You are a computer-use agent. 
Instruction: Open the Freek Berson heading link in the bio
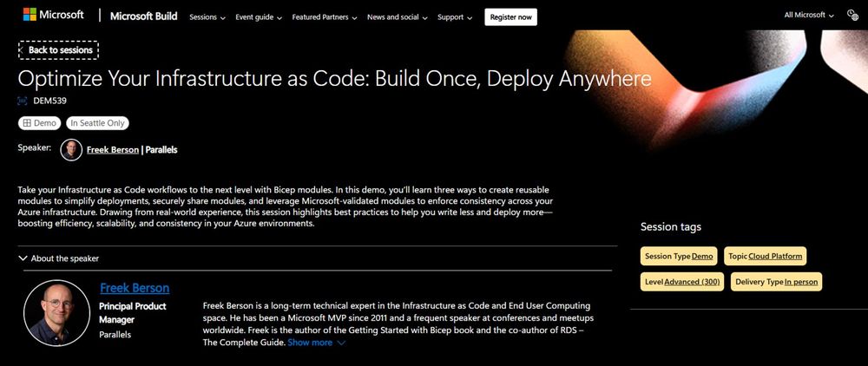135,288
